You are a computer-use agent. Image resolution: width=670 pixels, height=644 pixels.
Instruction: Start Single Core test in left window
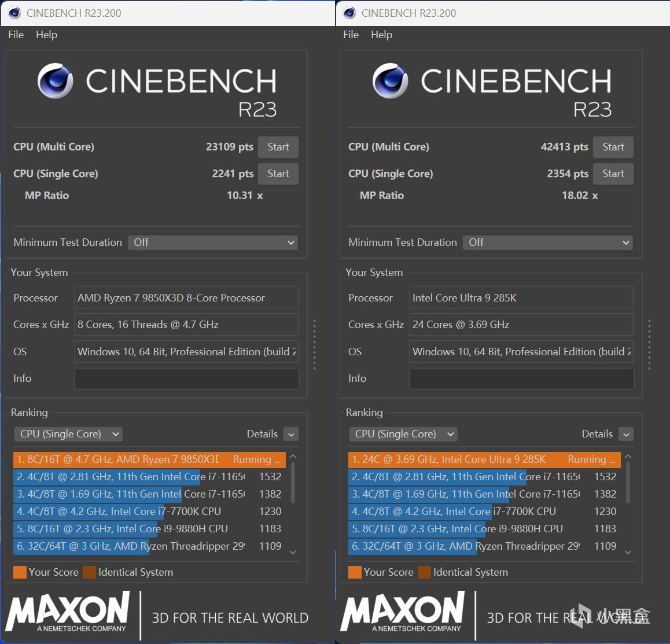tap(278, 174)
